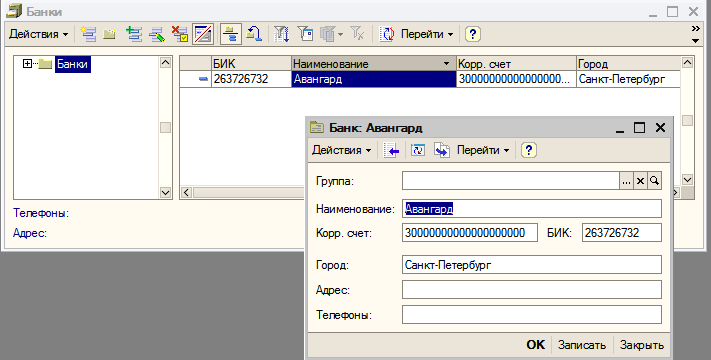Maximize the Банк: Авангард dialog
The image size is (711, 360).
click(x=639, y=128)
